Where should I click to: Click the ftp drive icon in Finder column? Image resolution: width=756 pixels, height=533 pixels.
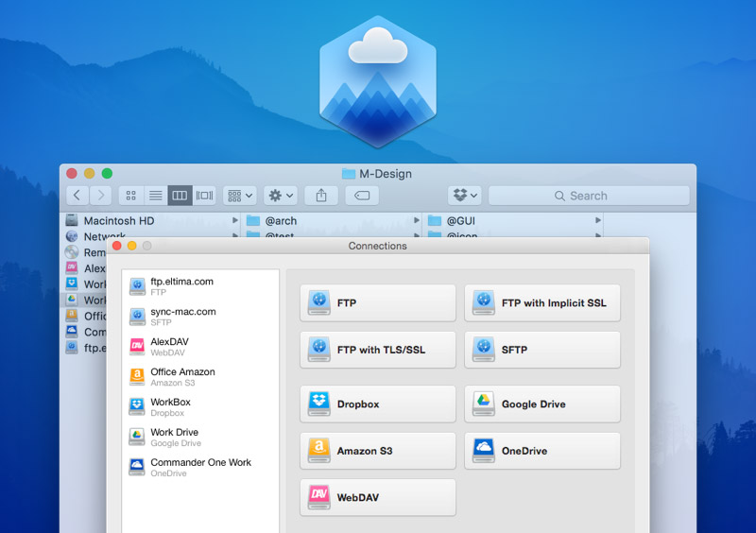pos(72,347)
